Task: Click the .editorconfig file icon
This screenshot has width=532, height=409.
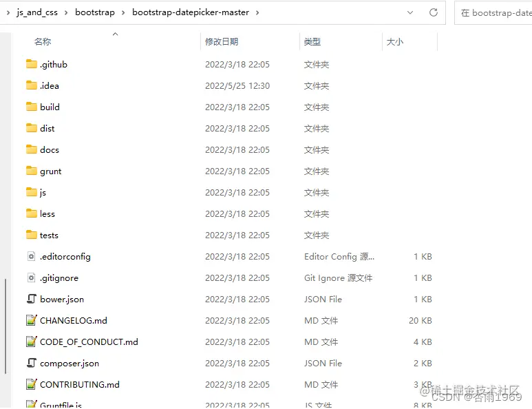Action: pyautogui.click(x=31, y=257)
